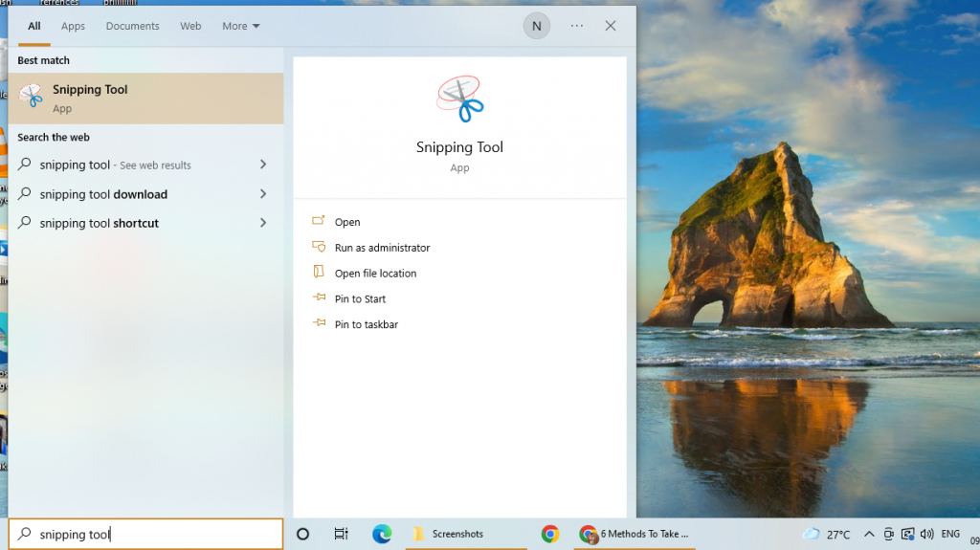Viewport: 980px width, 550px height.
Task: Select Pin to taskbar
Action: coord(367,324)
